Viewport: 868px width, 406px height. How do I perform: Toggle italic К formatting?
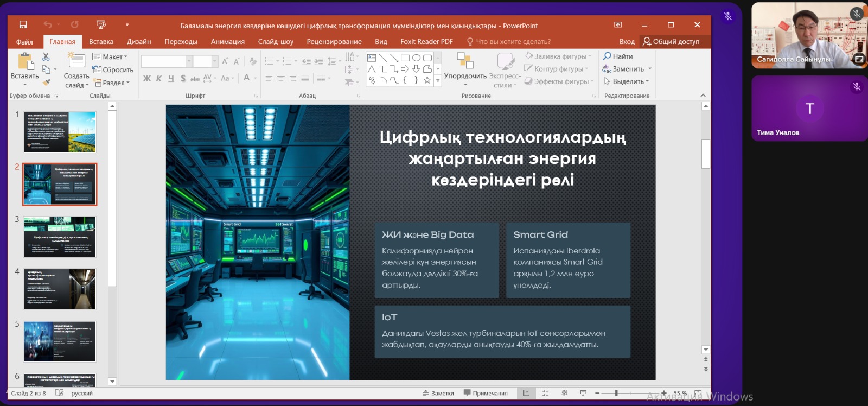pyautogui.click(x=159, y=78)
